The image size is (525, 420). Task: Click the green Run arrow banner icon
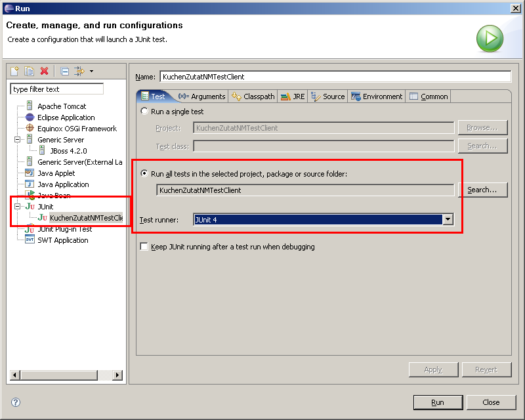click(490, 39)
